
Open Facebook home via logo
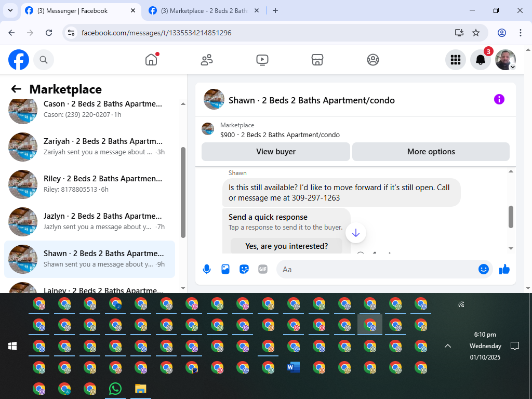(19, 60)
